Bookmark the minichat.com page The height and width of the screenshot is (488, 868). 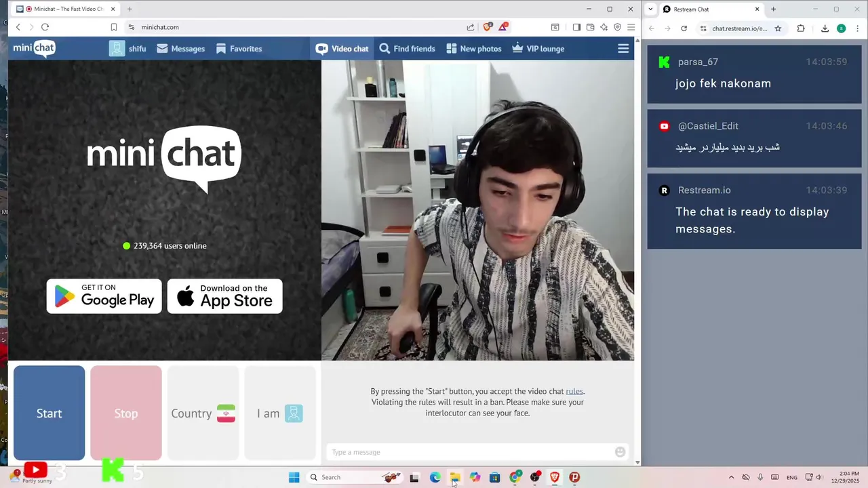point(114,27)
